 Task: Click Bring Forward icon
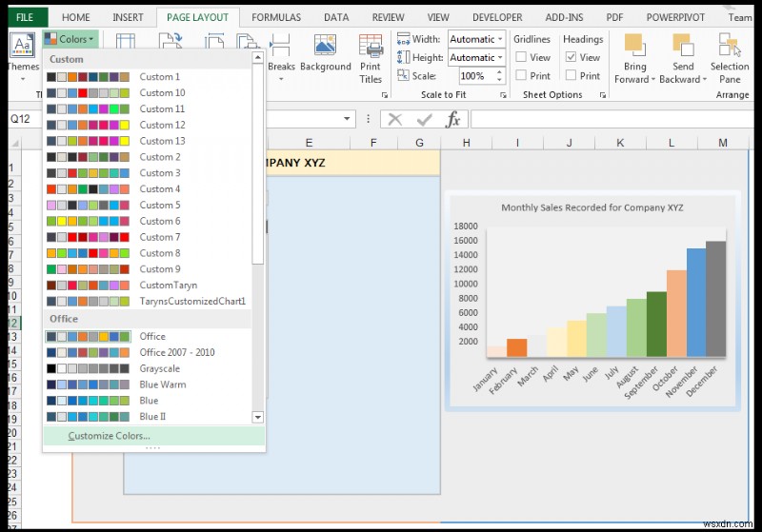pyautogui.click(x=634, y=45)
